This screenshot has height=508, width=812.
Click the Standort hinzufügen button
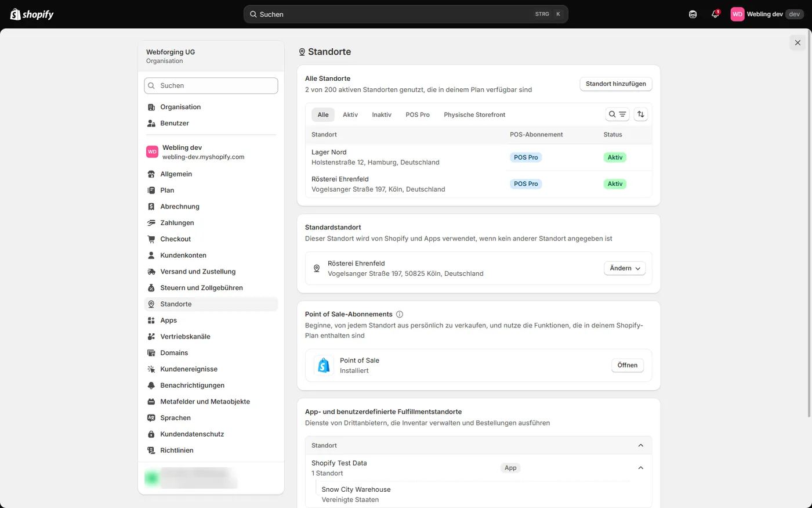(x=616, y=84)
